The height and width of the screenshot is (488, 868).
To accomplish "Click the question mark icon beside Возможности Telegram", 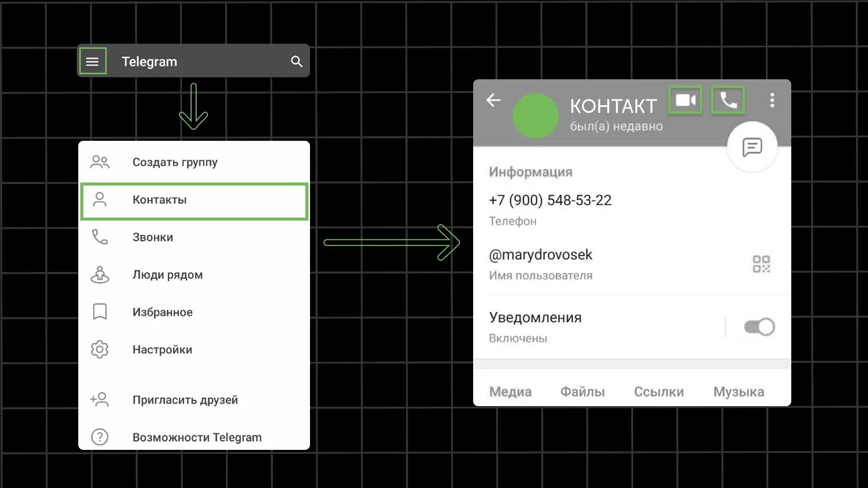I will pyautogui.click(x=100, y=437).
